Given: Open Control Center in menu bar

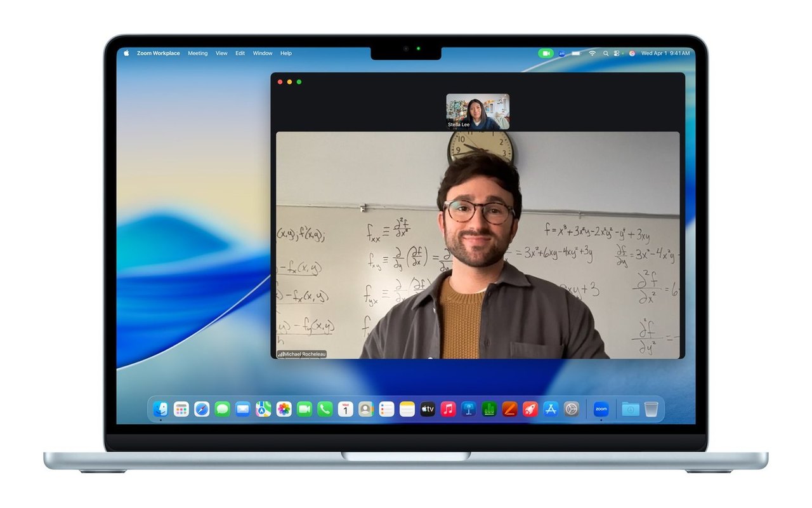Looking at the screenshot, I should 617,53.
